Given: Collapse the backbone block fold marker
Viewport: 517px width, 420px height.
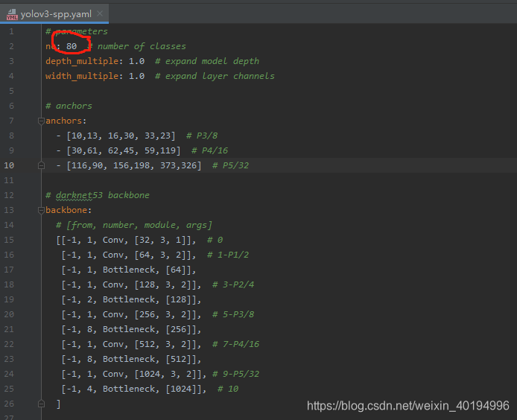Looking at the screenshot, I should 41,210.
